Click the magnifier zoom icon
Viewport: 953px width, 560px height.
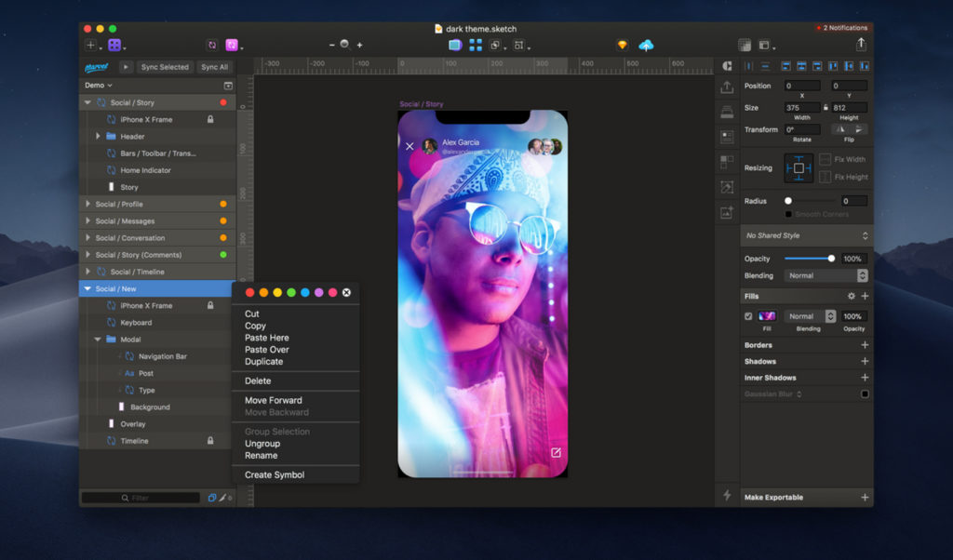coord(344,45)
